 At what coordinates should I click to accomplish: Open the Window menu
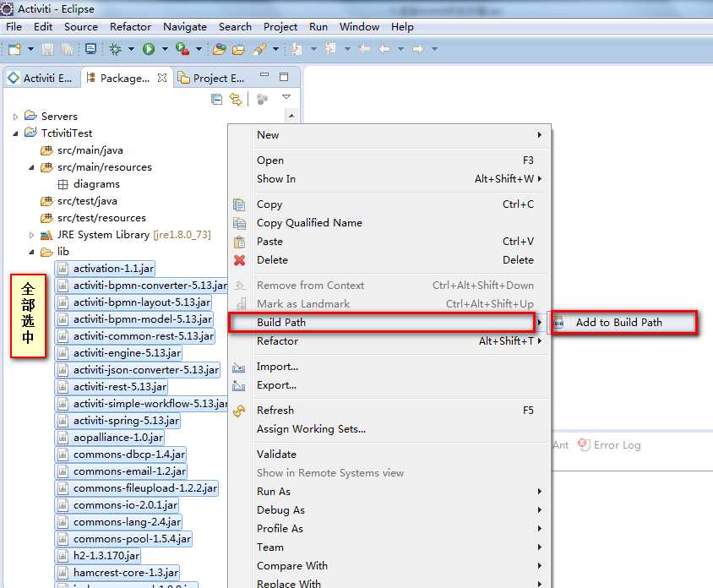pos(359,27)
